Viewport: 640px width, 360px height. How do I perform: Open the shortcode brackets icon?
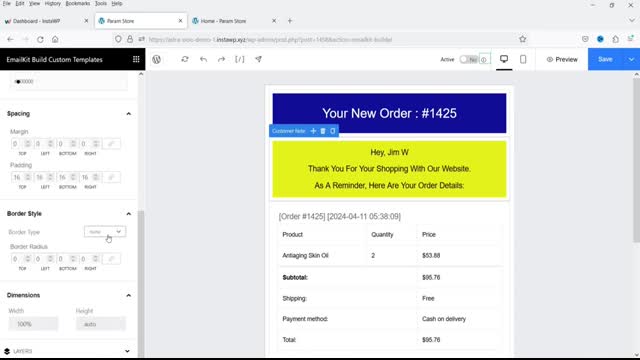(x=240, y=59)
